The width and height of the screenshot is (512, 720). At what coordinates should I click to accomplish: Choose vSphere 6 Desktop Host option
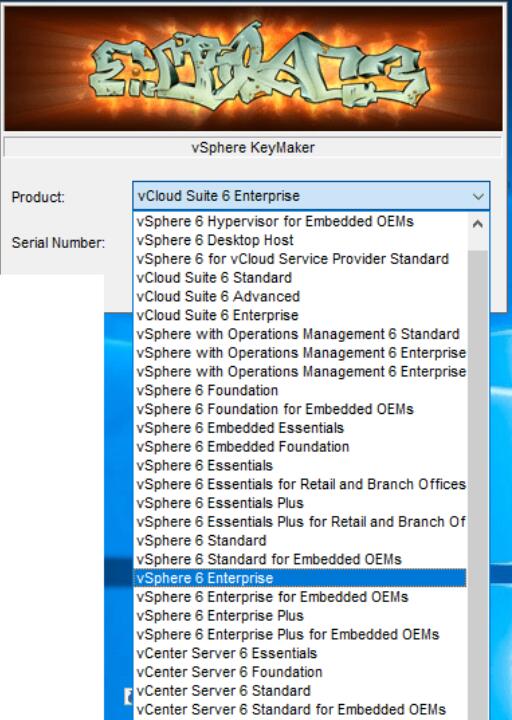tap(300, 240)
